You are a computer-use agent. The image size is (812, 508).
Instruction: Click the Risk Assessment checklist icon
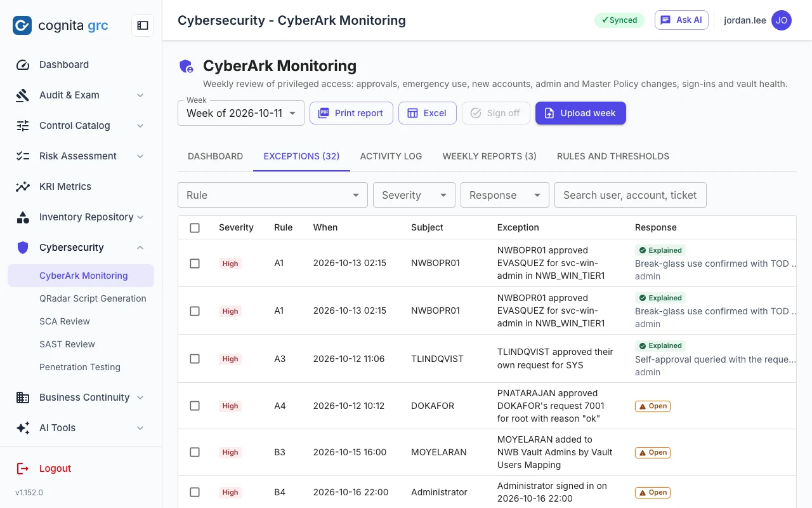coord(23,156)
